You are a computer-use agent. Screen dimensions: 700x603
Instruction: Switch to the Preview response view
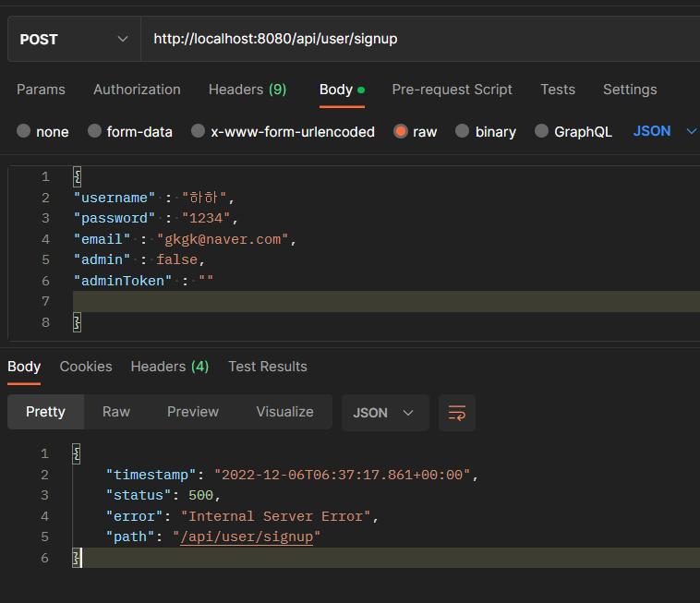coord(193,412)
